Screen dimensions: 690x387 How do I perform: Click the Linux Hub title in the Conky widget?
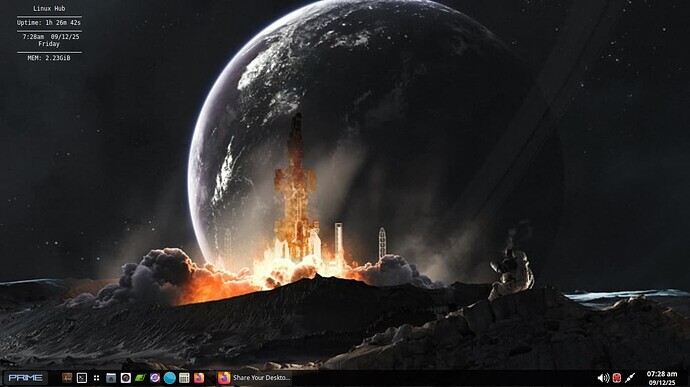pyautogui.click(x=49, y=8)
